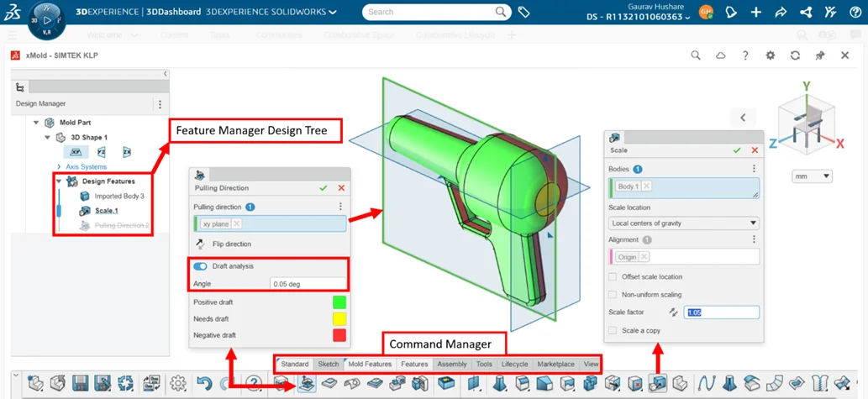Viewport: 868px width, 399px height.
Task: Click the tag icon beside search
Action: (523, 12)
